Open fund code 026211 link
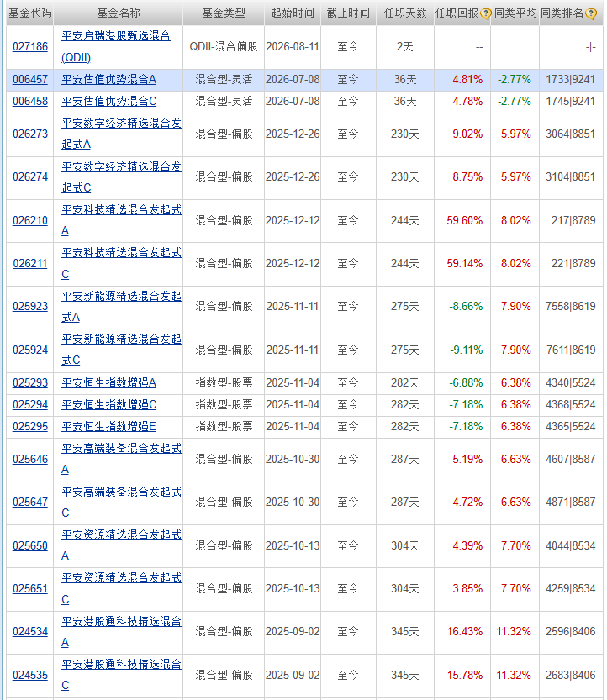 click(30, 263)
